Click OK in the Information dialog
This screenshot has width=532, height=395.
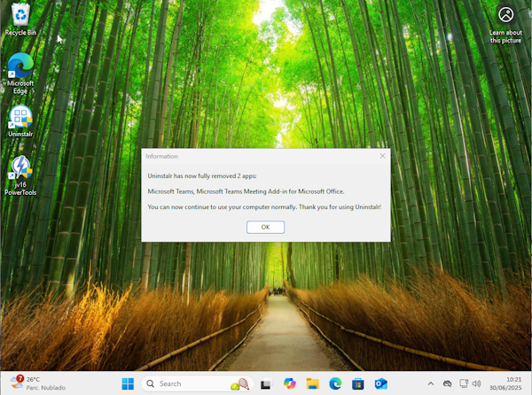click(265, 227)
